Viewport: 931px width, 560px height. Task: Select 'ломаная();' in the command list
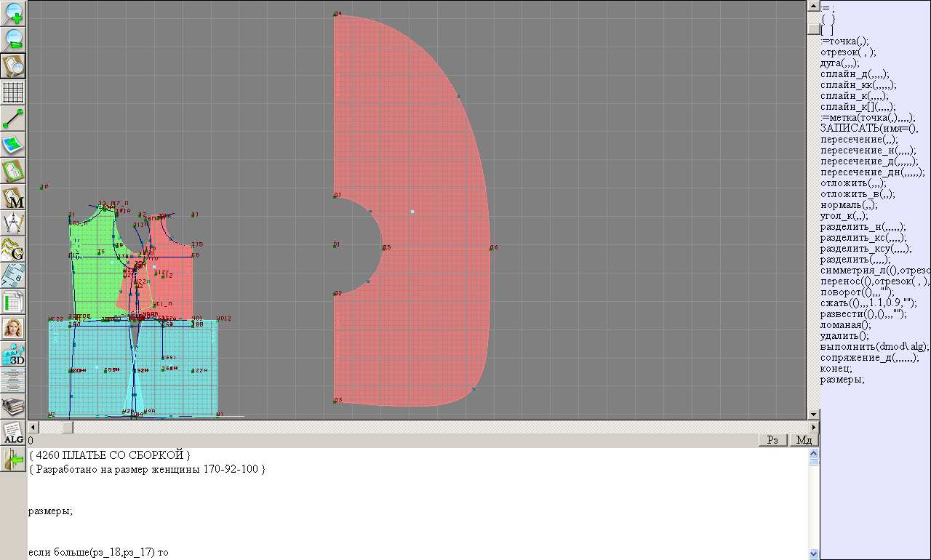point(845,325)
